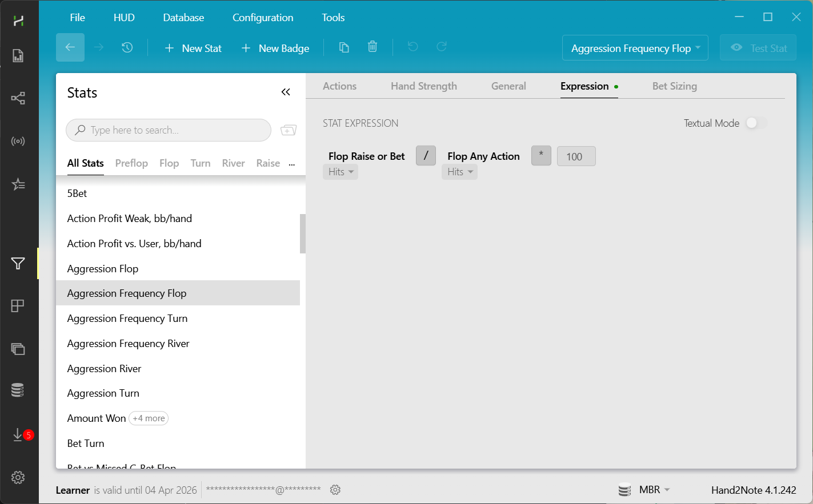Screen dimensions: 813x504
Task: Open the Configuration menu
Action: [263, 18]
